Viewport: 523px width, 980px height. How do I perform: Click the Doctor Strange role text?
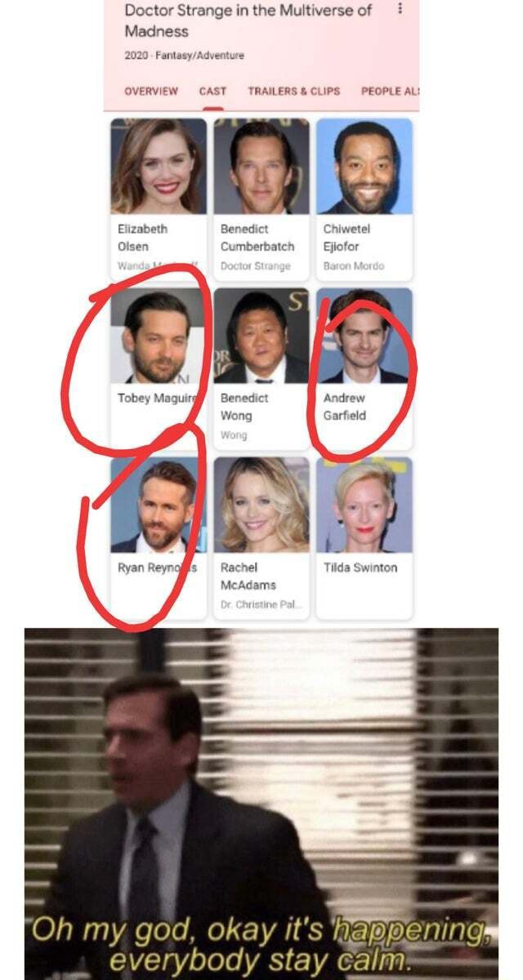255,266
